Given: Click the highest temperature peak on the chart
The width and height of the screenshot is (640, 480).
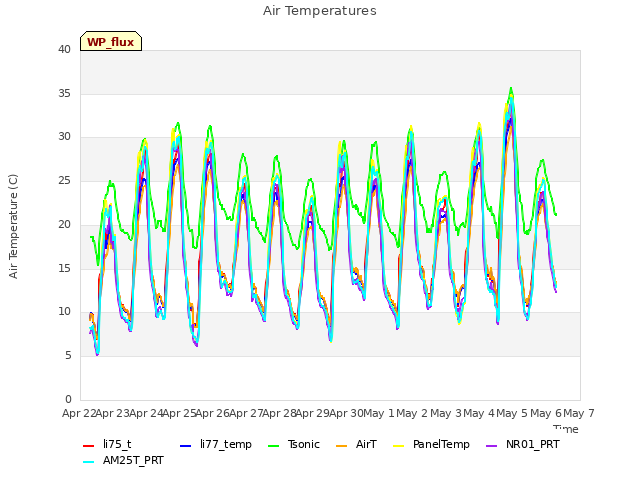Looking at the screenshot, I should pyautogui.click(x=511, y=88).
